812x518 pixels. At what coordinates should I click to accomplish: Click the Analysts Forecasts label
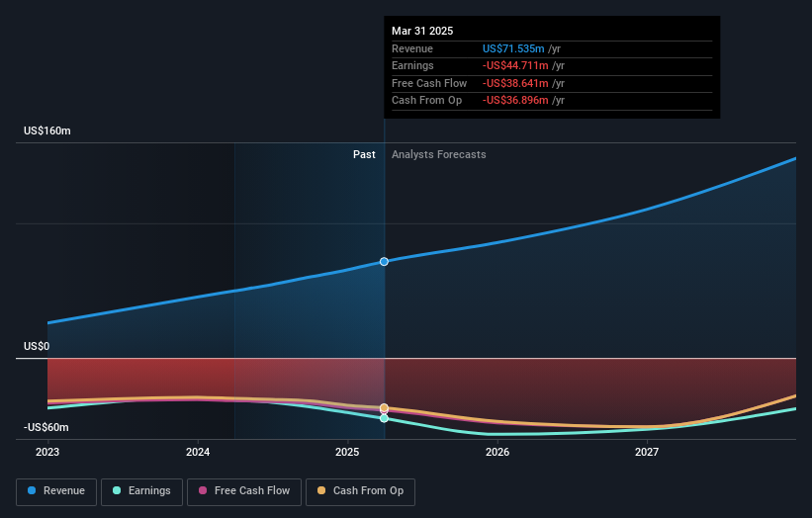coord(438,155)
